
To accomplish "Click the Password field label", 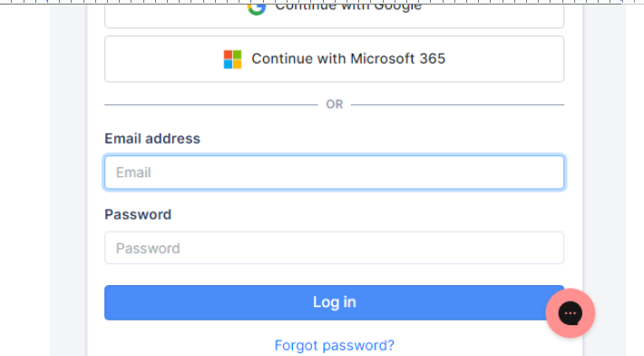I will point(138,214).
